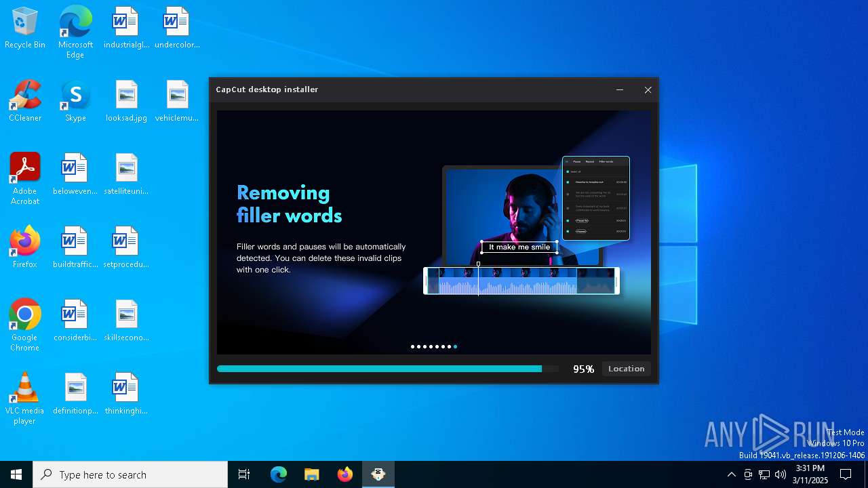Open the volume control tray icon

[x=781, y=474]
